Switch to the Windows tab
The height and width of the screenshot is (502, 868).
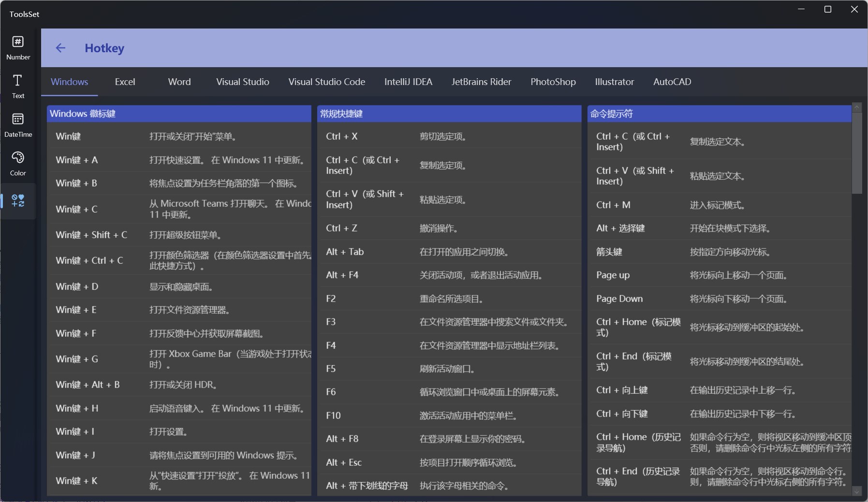70,82
